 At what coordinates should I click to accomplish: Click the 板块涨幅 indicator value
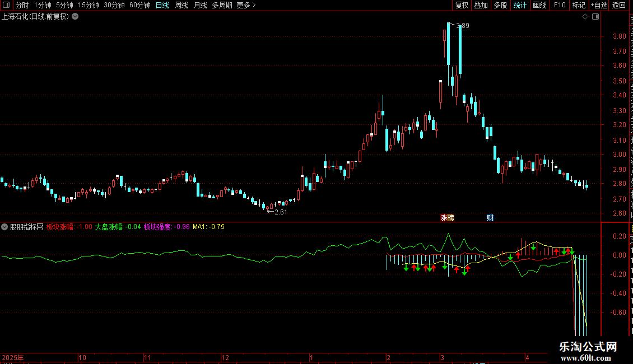click(69, 227)
